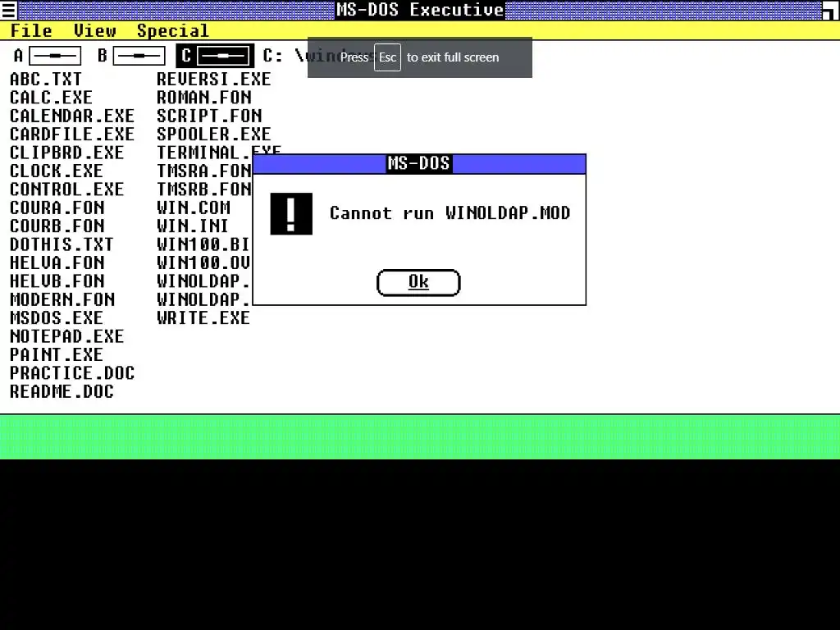Viewport: 840px width, 630px height.
Task: Select file MODERN.FON
Action: click(x=62, y=299)
